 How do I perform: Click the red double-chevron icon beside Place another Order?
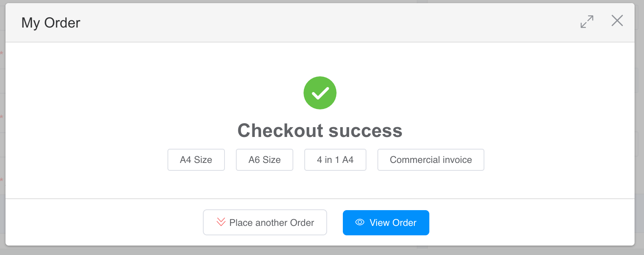[x=221, y=222]
